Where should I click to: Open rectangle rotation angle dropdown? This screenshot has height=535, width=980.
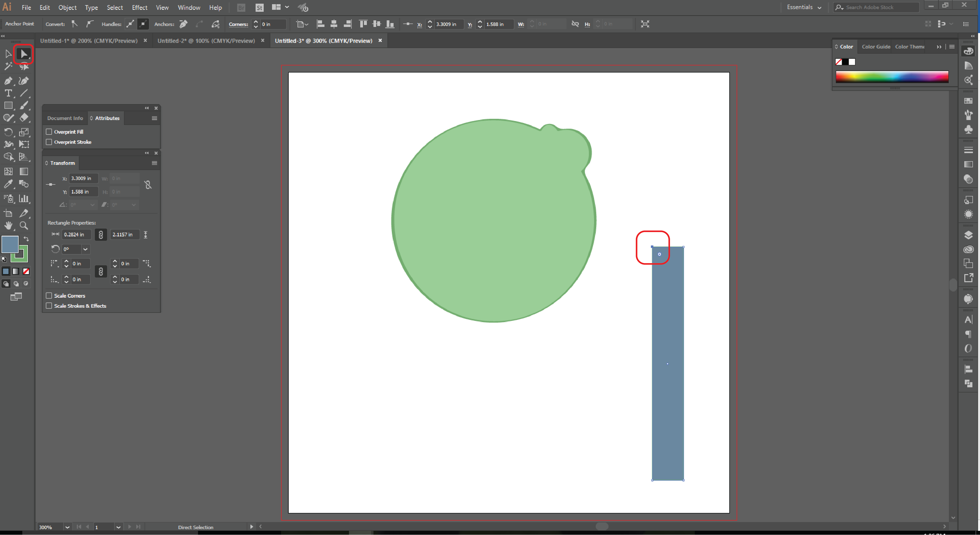(86, 249)
